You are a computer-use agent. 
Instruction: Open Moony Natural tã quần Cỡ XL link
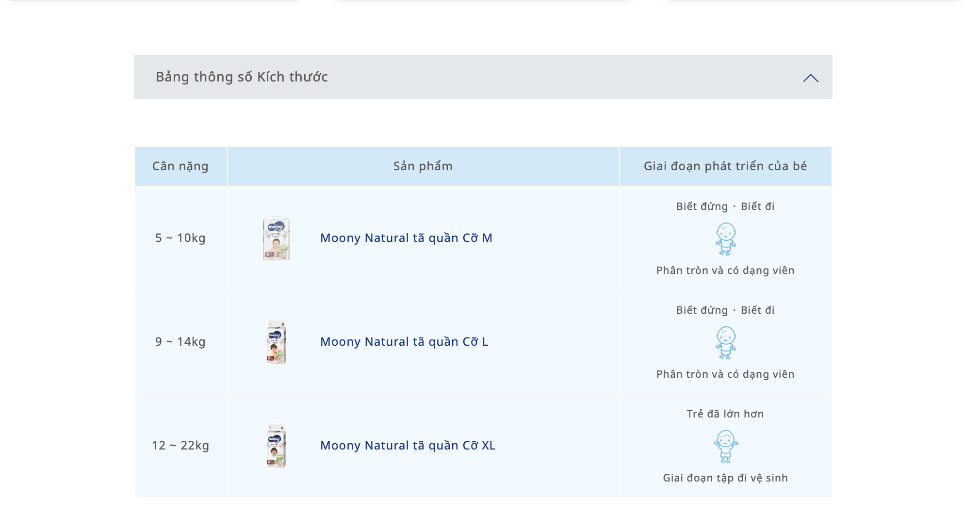(408, 446)
